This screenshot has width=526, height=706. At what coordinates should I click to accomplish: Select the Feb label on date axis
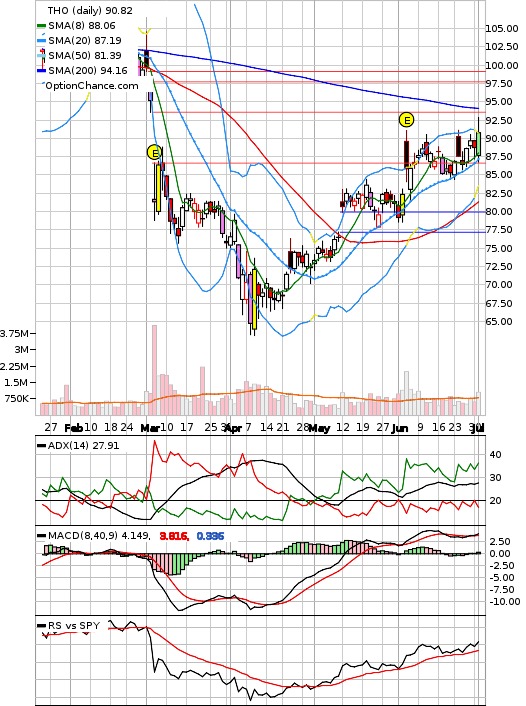[74, 428]
